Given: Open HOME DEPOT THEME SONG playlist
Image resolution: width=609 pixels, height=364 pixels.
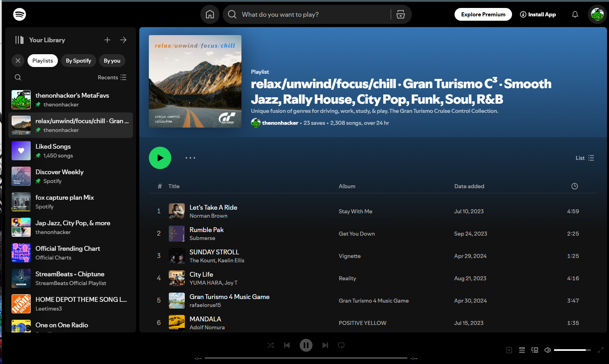Looking at the screenshot, I should (x=71, y=304).
